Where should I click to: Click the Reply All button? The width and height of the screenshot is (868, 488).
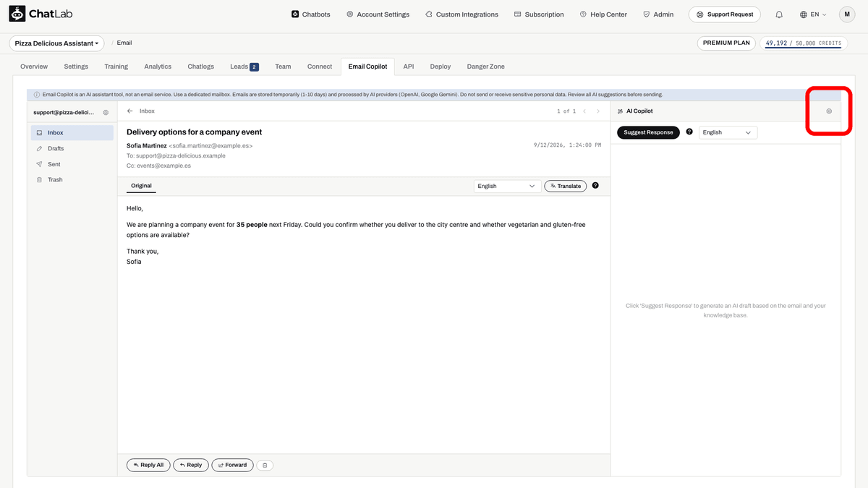pos(148,465)
